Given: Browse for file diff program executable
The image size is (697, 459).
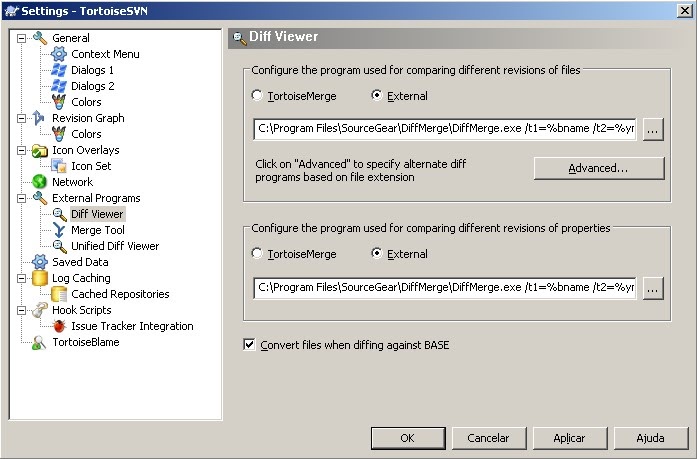Looking at the screenshot, I should 653,129.
